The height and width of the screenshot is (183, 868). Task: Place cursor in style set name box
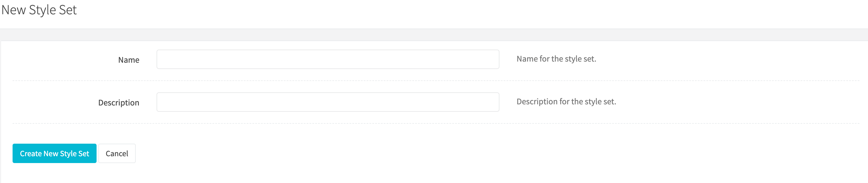[327, 59]
